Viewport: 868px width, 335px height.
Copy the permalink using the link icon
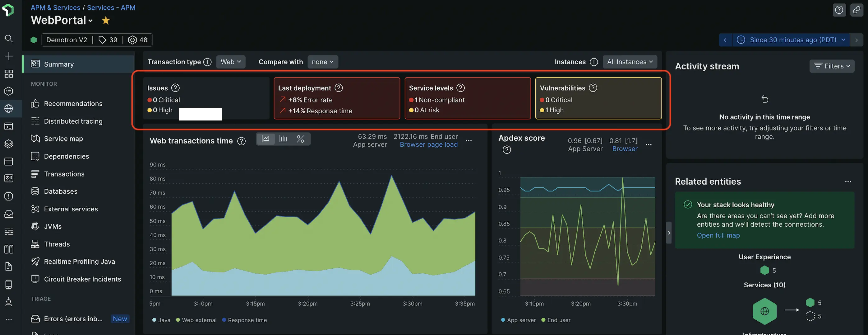pos(857,10)
